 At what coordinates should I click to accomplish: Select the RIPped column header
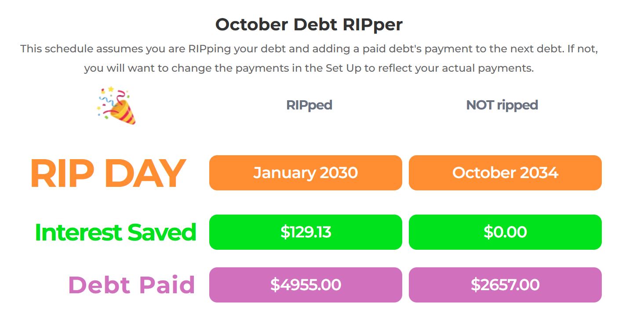309,105
